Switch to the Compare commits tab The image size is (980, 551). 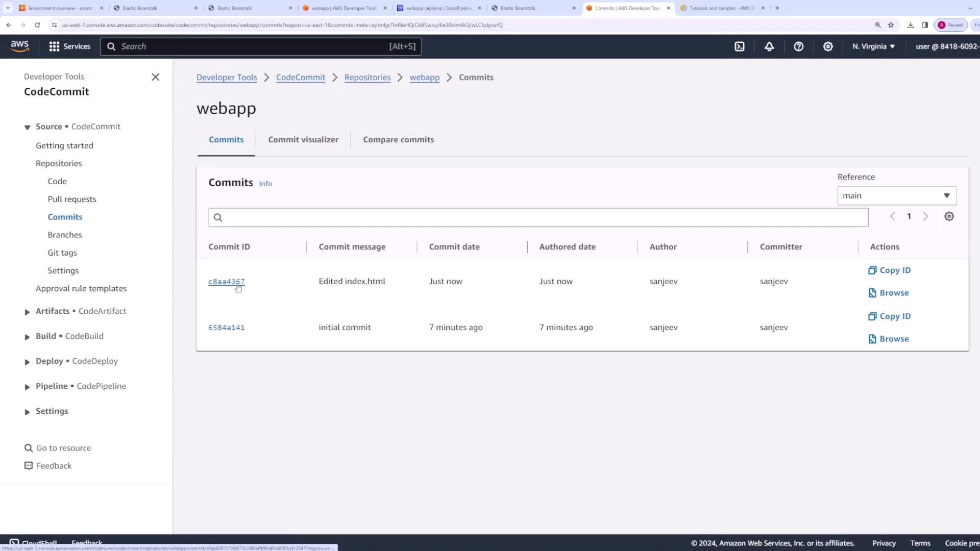pyautogui.click(x=398, y=140)
